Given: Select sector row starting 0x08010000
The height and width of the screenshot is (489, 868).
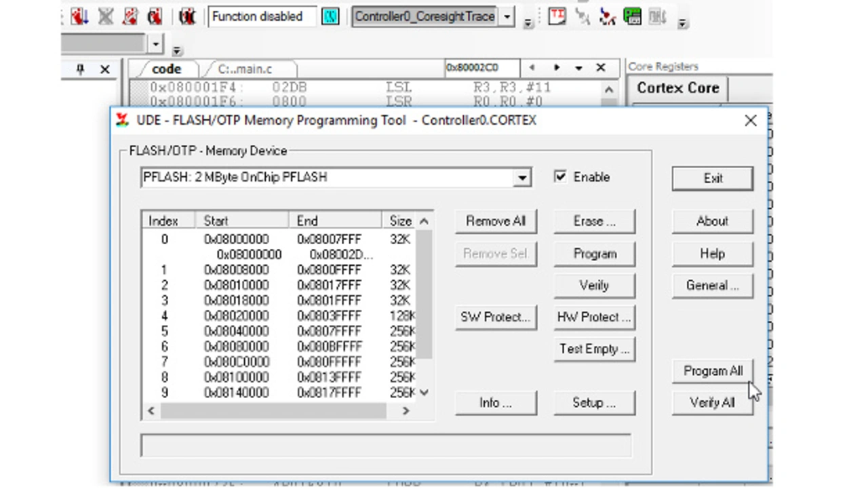Looking at the screenshot, I should tap(279, 286).
